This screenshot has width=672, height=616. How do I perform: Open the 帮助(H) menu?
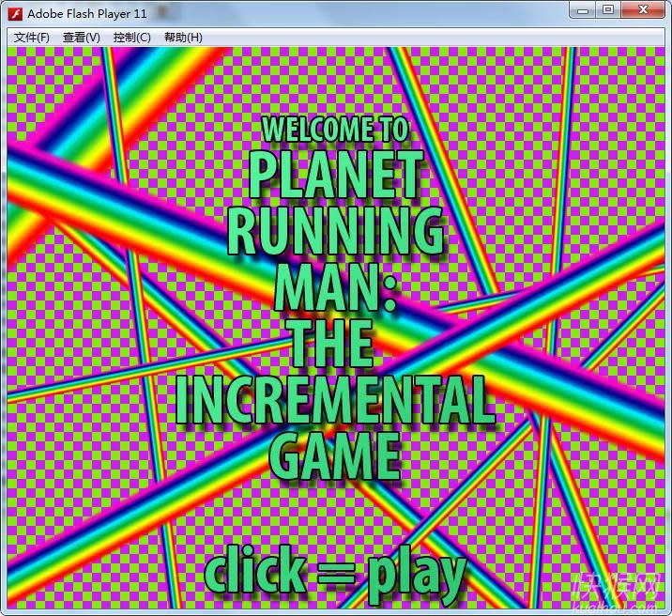pos(183,38)
